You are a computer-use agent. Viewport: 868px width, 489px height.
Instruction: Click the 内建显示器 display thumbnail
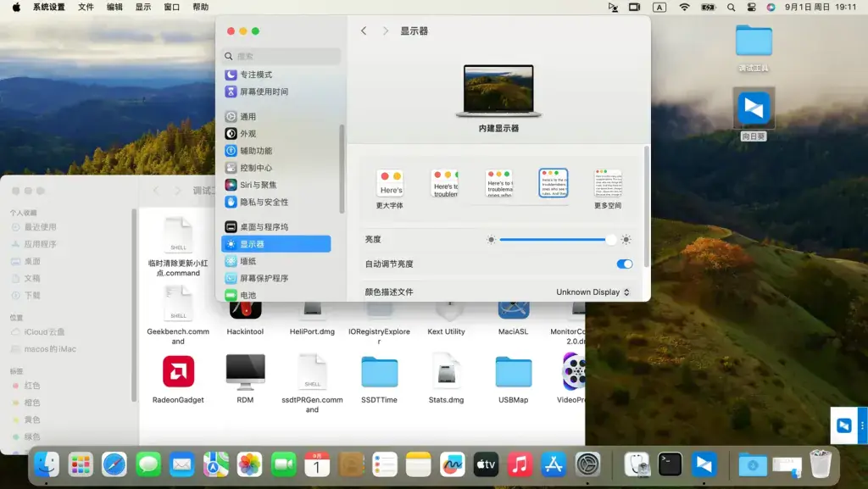click(x=498, y=90)
